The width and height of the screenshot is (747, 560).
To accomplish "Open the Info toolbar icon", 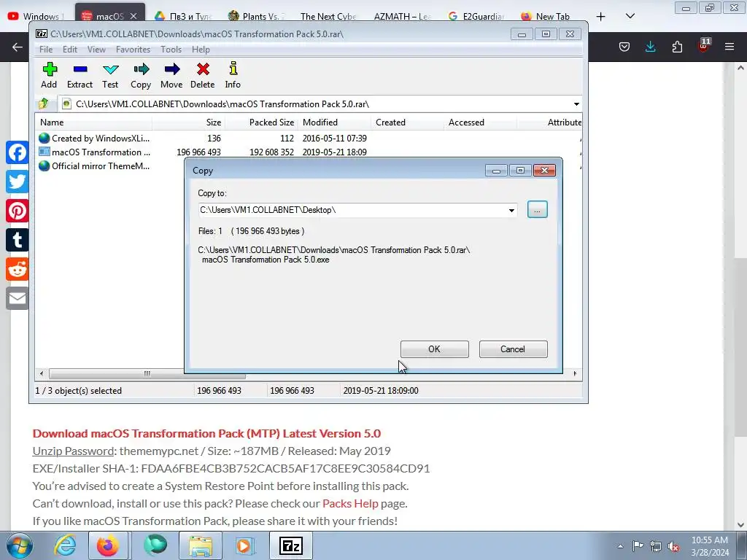I will (x=233, y=75).
